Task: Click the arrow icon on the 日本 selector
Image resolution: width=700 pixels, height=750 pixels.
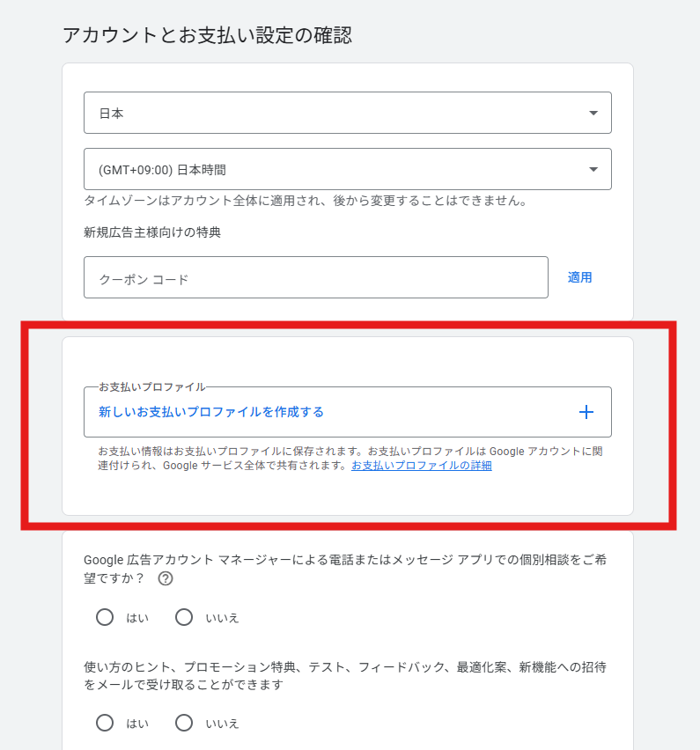Action: point(593,114)
